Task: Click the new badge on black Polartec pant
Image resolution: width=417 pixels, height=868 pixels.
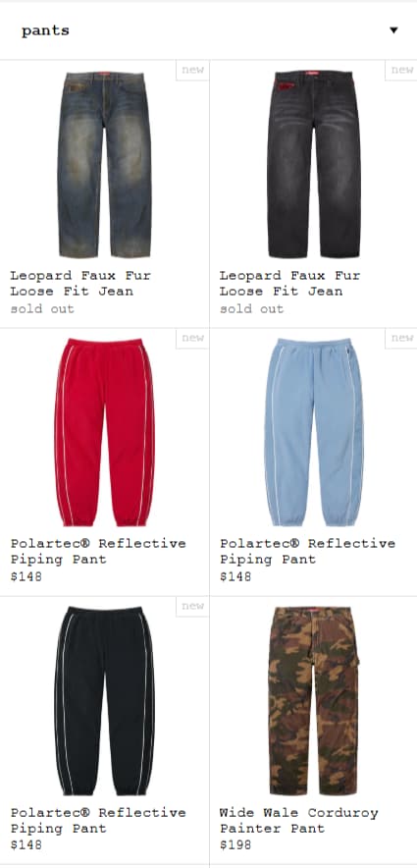Action: tap(192, 606)
